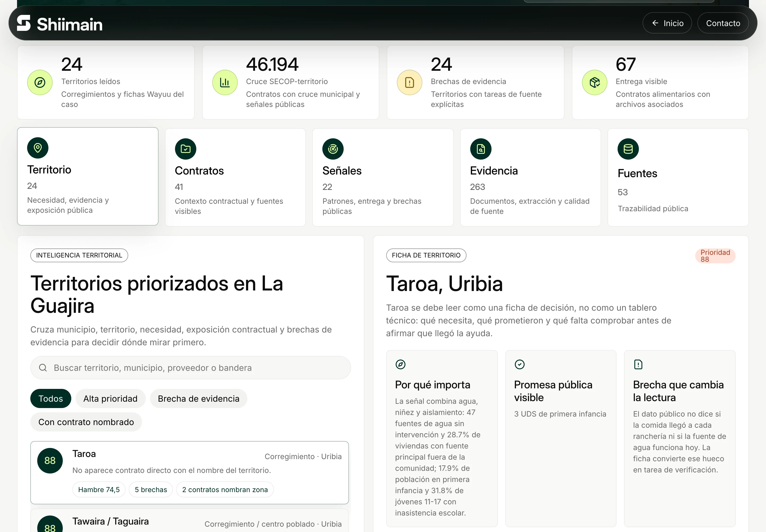The width and height of the screenshot is (766, 532).
Task: Click the map pin icon on Territorio card
Action: [38, 148]
